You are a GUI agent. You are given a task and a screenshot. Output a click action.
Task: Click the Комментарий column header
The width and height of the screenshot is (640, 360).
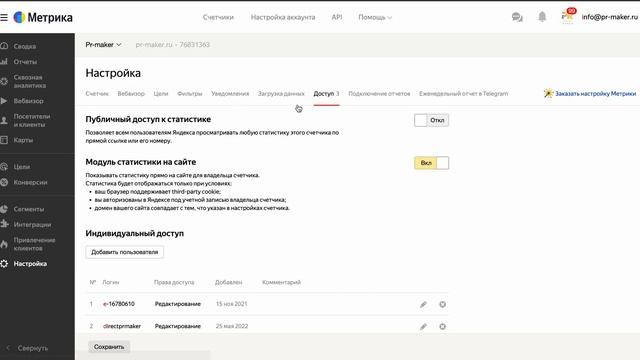[x=281, y=282]
